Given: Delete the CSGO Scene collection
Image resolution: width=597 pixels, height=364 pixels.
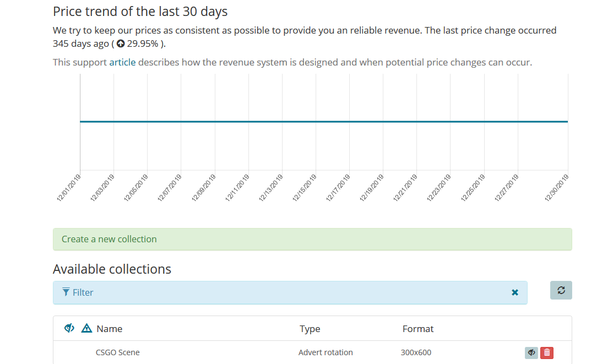Looking at the screenshot, I should coord(546,353).
